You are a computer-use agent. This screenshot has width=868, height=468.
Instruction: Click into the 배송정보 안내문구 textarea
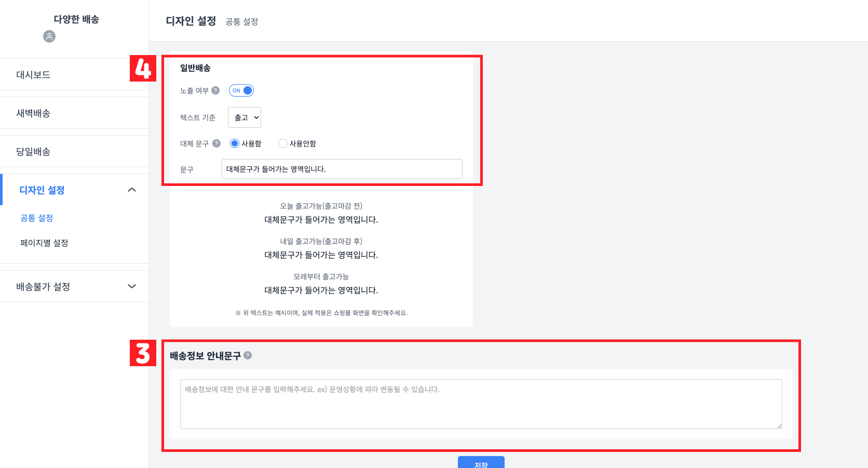click(x=481, y=404)
